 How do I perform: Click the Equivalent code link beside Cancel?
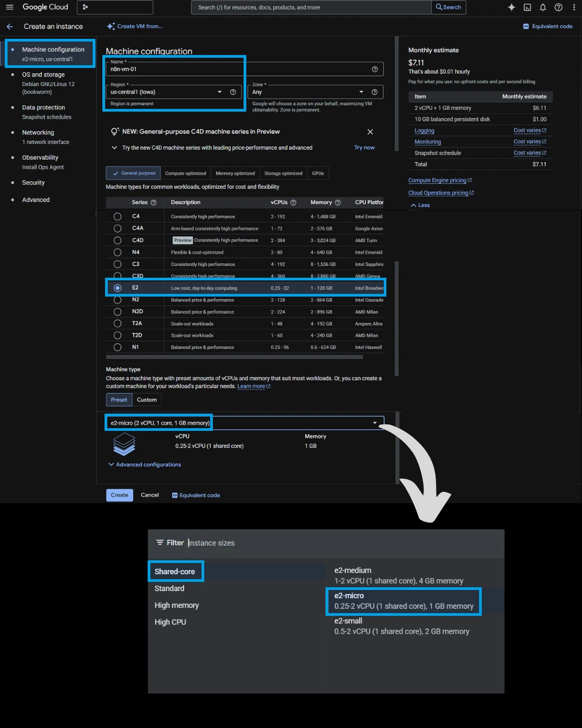point(196,495)
